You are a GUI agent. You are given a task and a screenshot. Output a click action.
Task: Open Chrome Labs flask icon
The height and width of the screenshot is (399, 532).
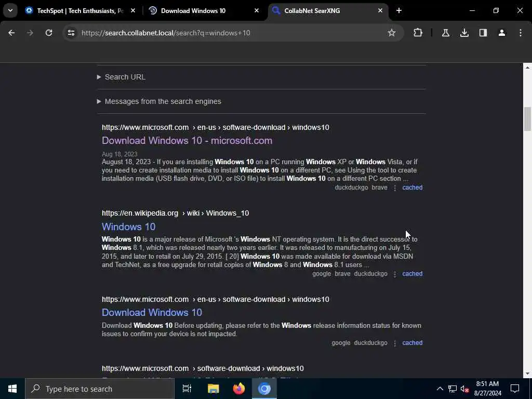pos(446,33)
